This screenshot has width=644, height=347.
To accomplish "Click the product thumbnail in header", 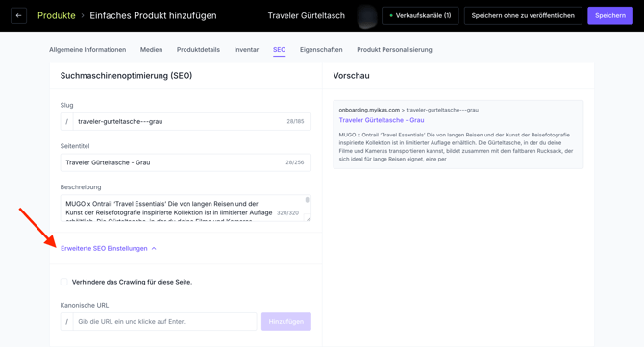I will click(367, 16).
